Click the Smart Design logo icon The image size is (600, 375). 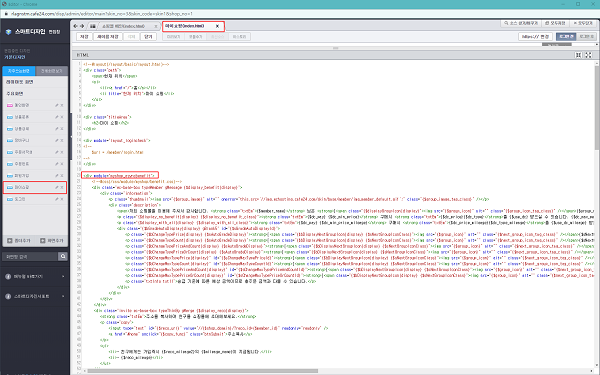pos(8,32)
